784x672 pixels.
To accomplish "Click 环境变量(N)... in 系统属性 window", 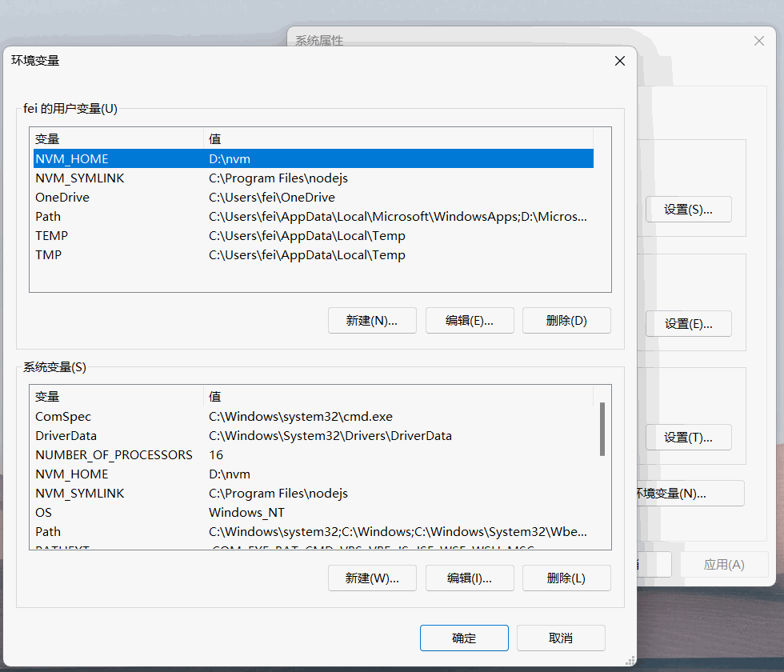I will 690,494.
